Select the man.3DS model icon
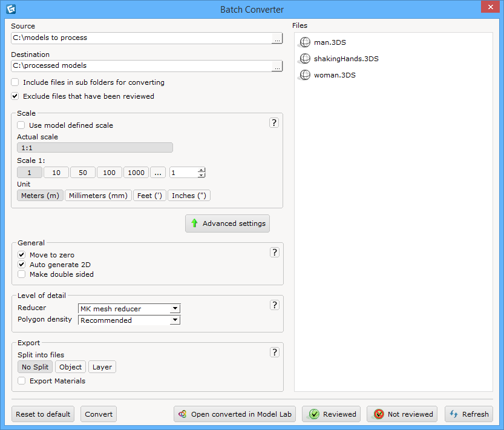The image size is (504, 430). [x=304, y=42]
